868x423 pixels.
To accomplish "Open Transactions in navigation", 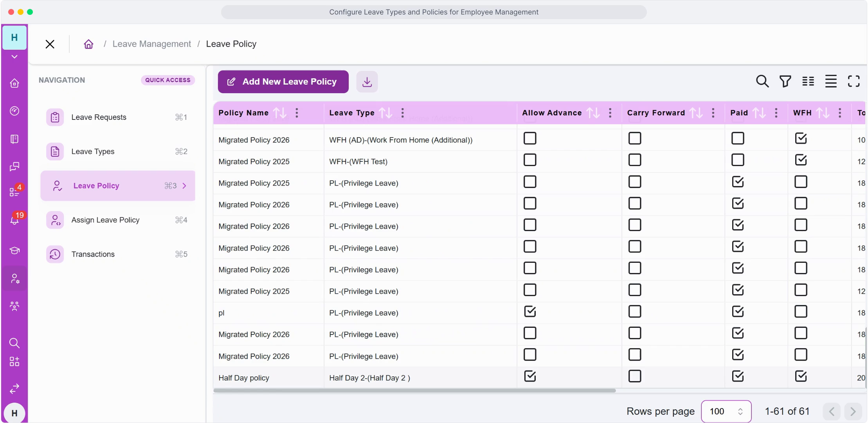I will click(x=117, y=254).
